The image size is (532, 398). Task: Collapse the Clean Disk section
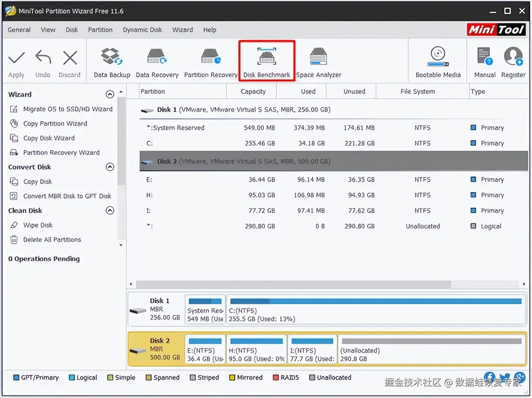pos(110,210)
